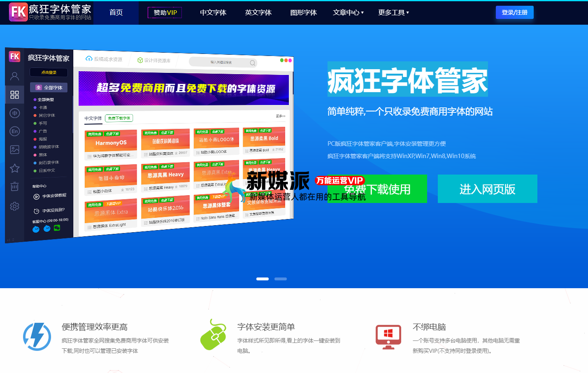Switch to the second carousel slide indicator
The width and height of the screenshot is (588, 373).
coord(281,279)
